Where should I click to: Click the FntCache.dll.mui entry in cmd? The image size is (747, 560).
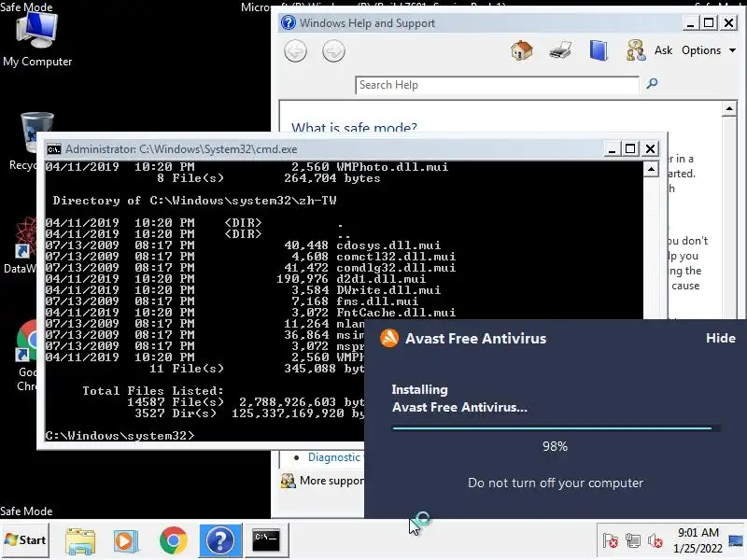tap(396, 312)
